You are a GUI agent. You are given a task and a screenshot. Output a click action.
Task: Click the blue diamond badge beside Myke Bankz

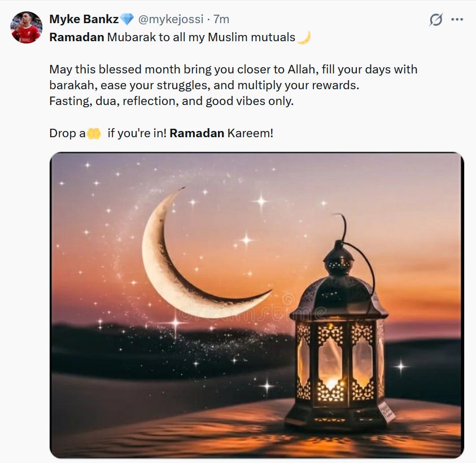(x=127, y=19)
